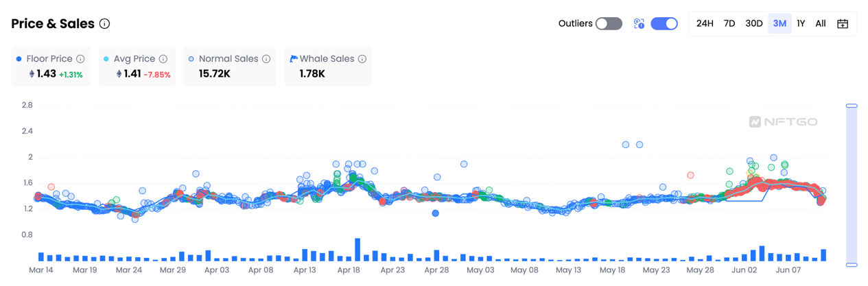Click the Normal Sales info icon

coord(266,59)
